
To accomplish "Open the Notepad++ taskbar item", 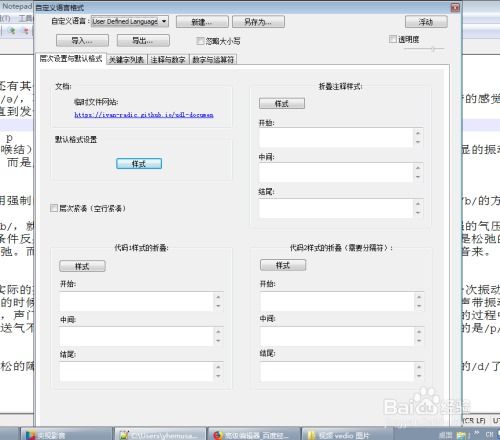I will (x=159, y=434).
